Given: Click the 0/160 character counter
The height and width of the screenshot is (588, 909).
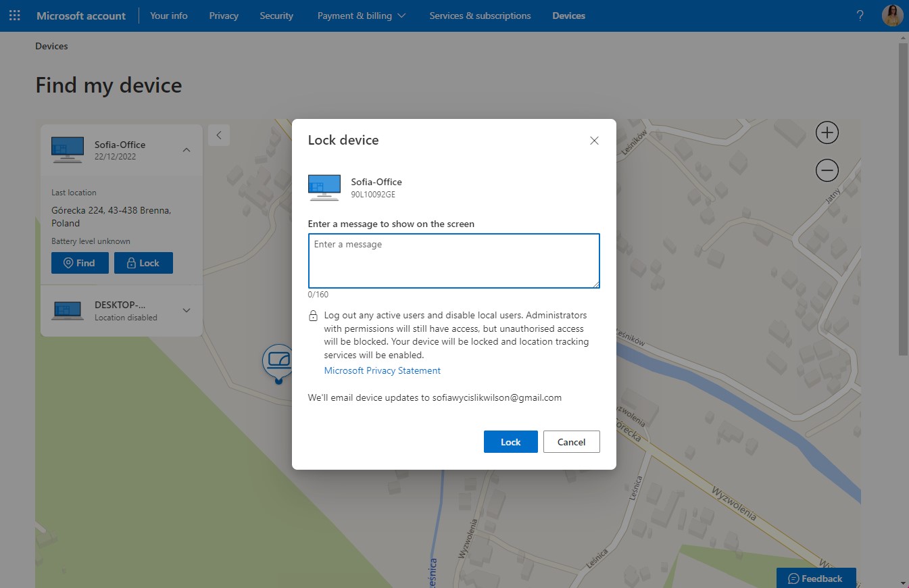Looking at the screenshot, I should (x=318, y=295).
